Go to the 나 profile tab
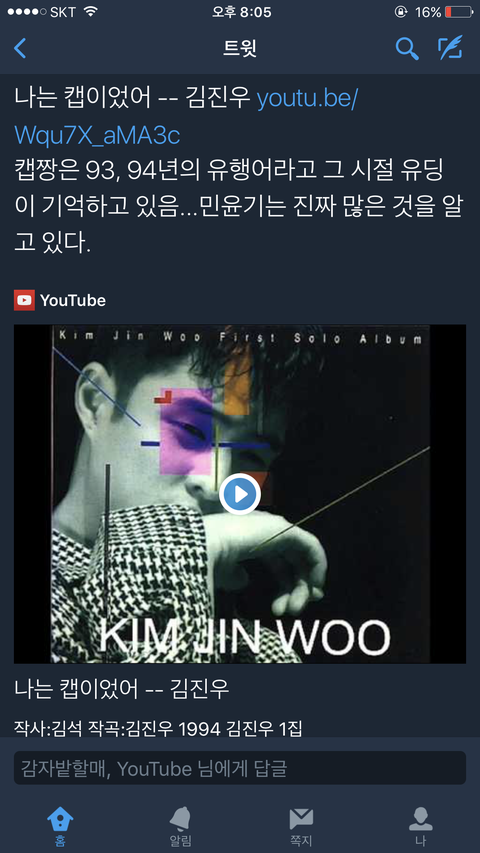This screenshot has height=853, width=480. point(420,826)
